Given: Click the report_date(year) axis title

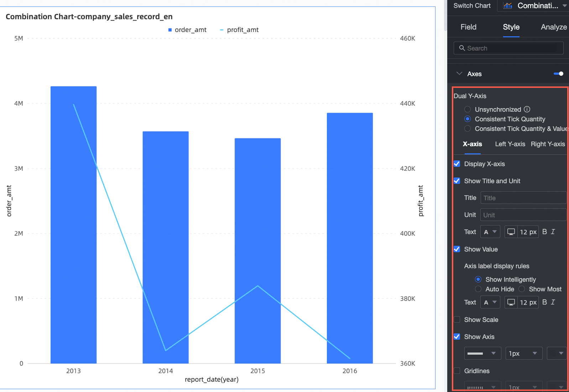Looking at the screenshot, I should coord(212,380).
